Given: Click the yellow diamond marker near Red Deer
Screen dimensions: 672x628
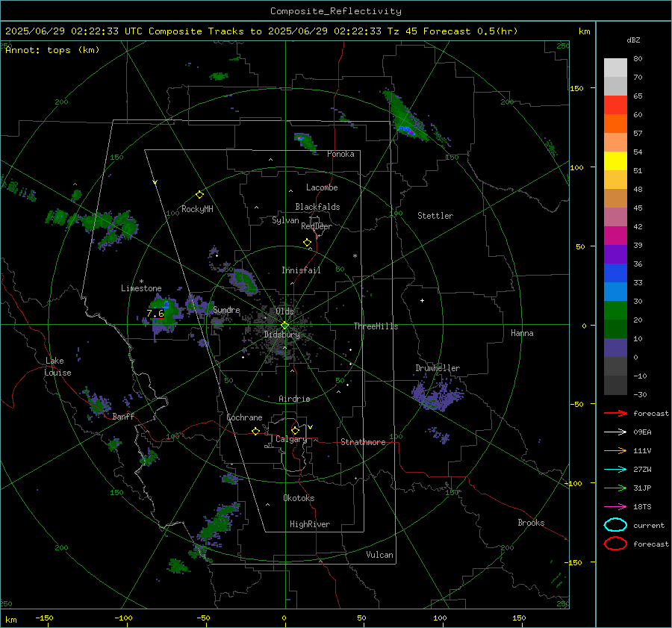Looking at the screenshot, I should click(x=307, y=243).
